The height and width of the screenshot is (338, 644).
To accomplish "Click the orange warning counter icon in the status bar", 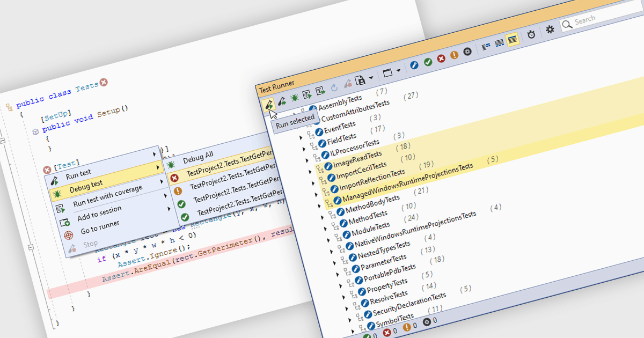I will coord(407,327).
